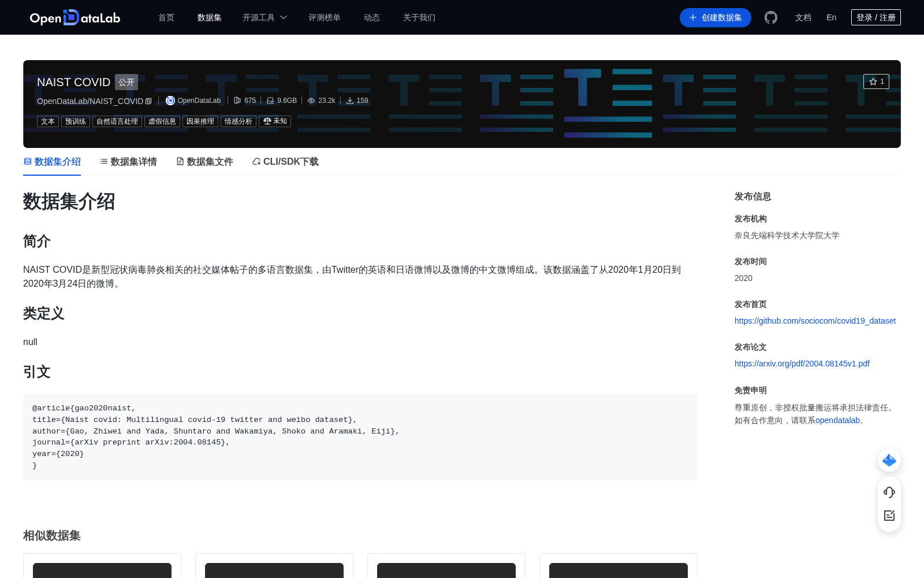Image resolution: width=924 pixels, height=578 pixels.
Task: Open the second similar dataset card
Action: 274,566
